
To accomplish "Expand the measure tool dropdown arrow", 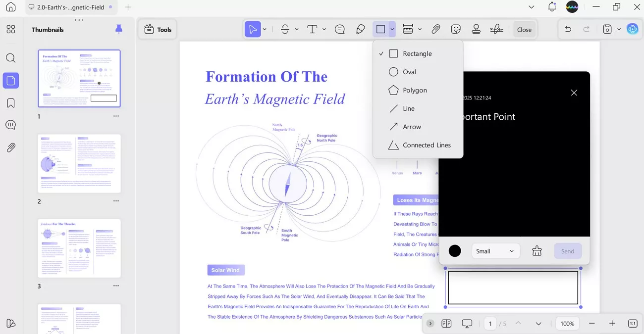I will (420, 29).
